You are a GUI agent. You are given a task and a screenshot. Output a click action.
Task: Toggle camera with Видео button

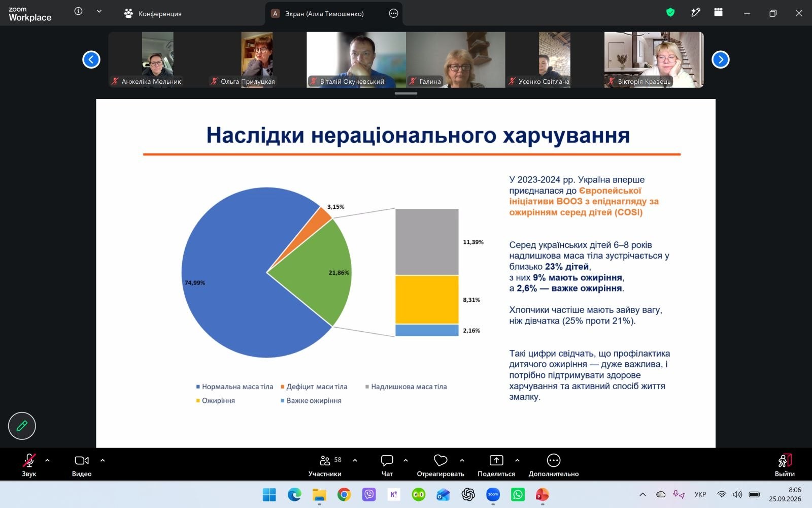(82, 465)
